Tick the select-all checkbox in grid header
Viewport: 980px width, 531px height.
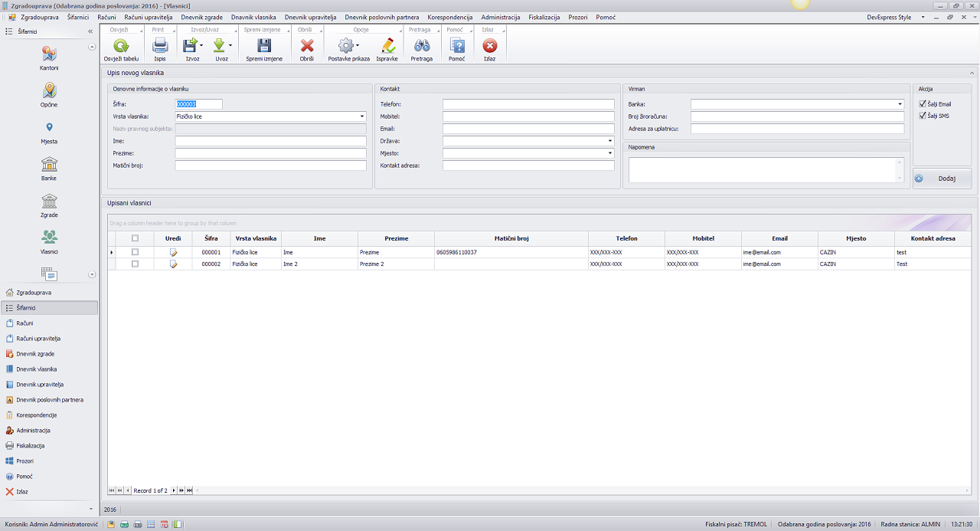tap(136, 238)
